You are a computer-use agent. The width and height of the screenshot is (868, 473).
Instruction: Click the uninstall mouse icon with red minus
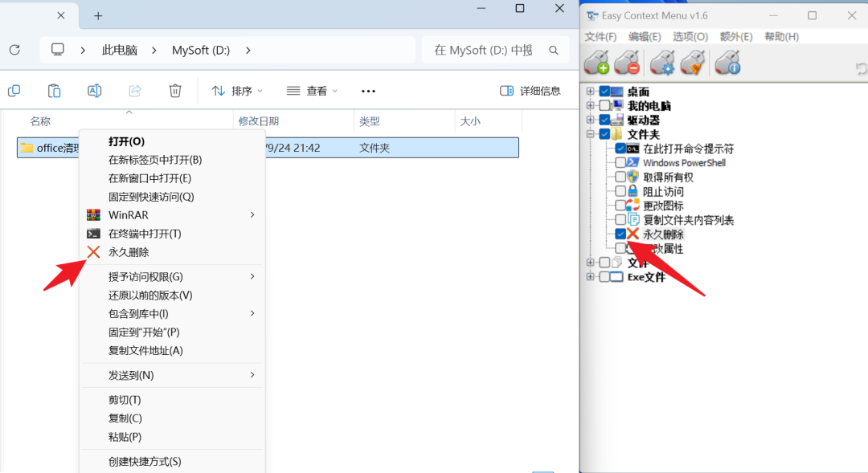(x=627, y=62)
